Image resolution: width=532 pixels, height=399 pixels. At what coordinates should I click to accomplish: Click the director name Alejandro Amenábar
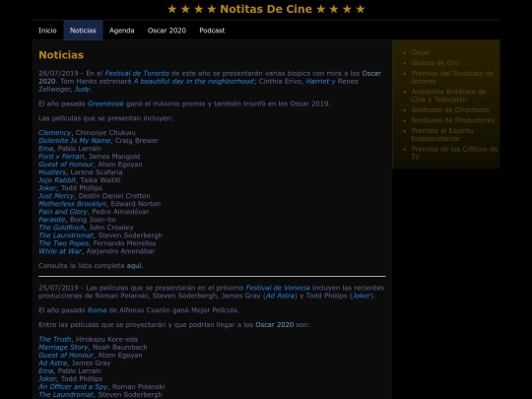click(120, 251)
